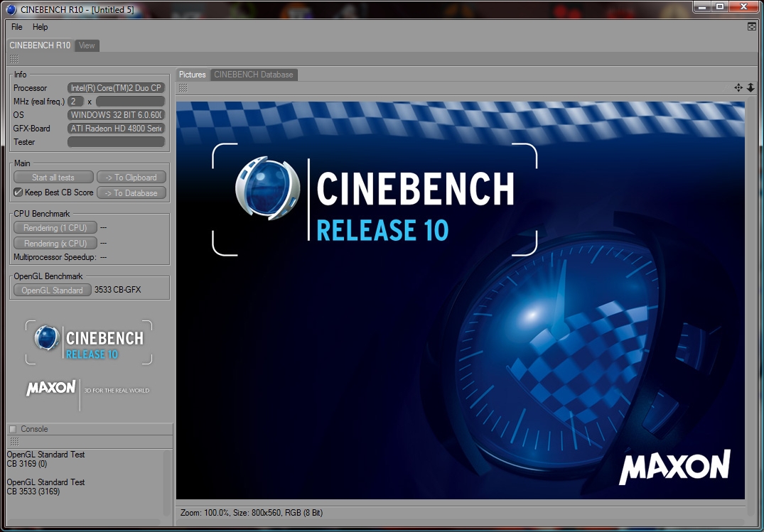Click the CINEBENCH Release 10 logo in left panel
764x532 pixels.
[89, 342]
